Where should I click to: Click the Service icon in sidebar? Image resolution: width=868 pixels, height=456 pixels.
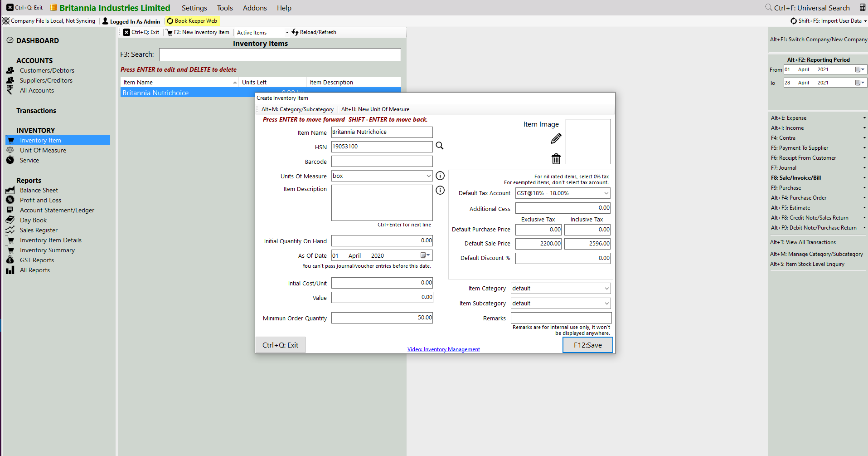pos(10,160)
